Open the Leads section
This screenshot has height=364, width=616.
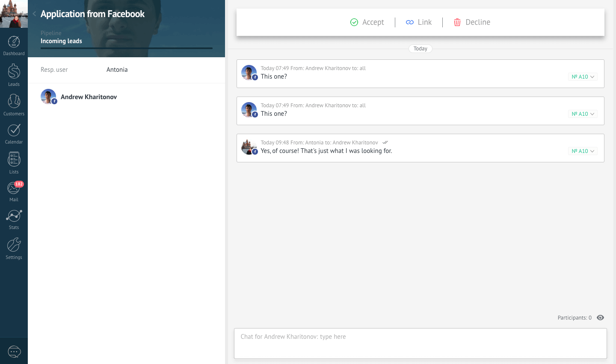14,75
